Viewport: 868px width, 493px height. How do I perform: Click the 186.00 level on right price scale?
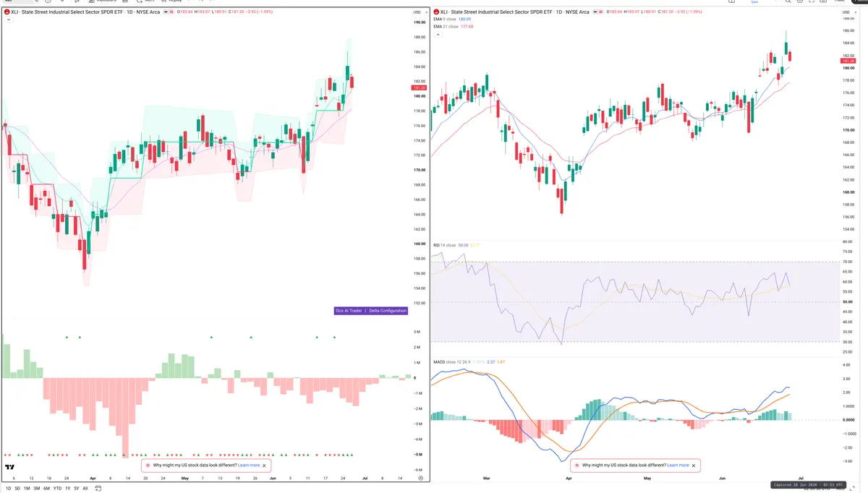pos(848,31)
